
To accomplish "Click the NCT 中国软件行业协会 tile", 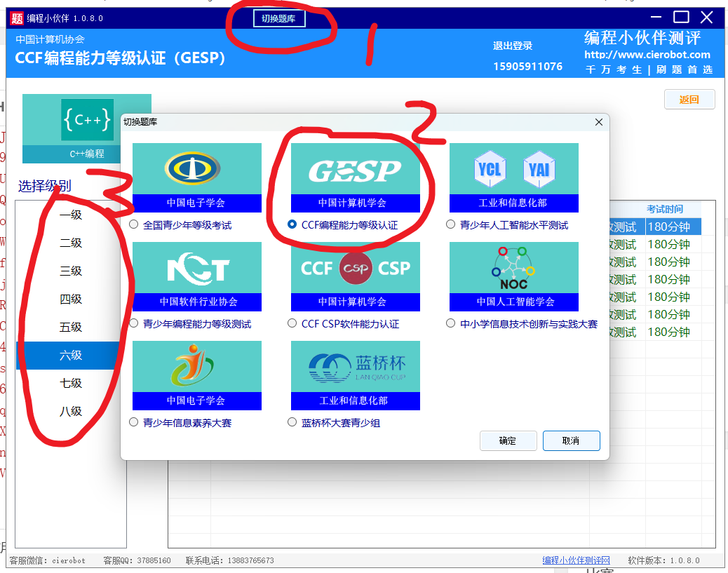I will [197, 276].
